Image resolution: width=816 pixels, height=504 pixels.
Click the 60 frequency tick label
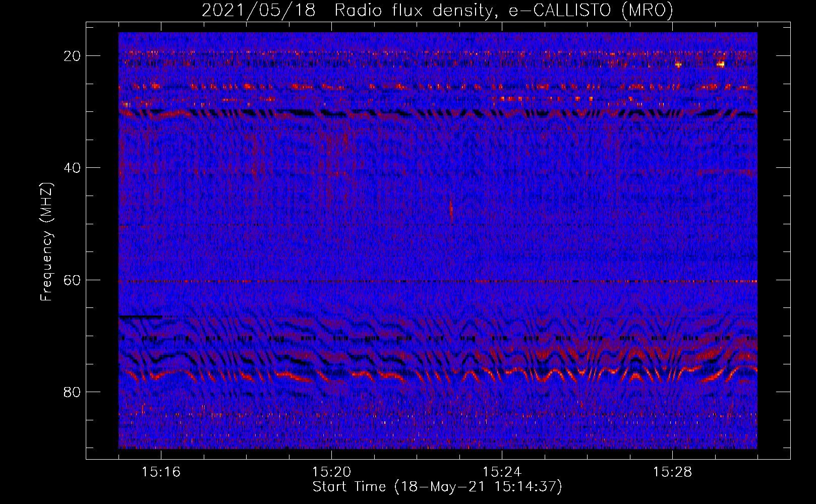[x=72, y=280]
